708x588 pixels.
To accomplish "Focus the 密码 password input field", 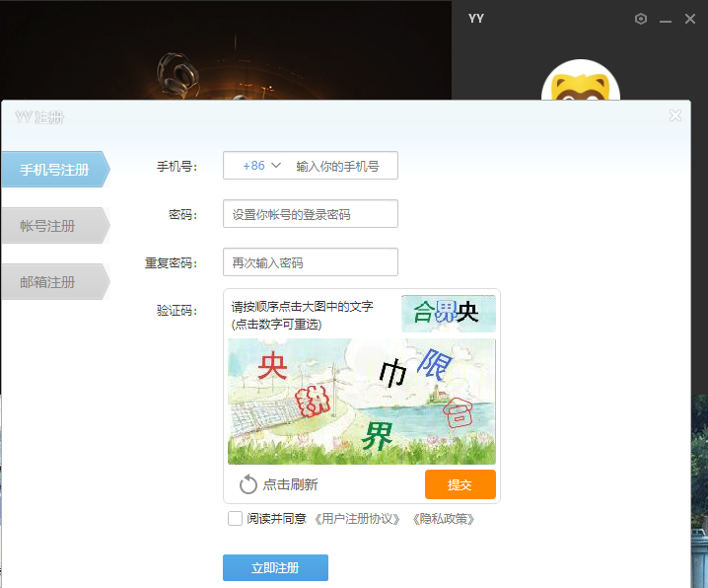I will pyautogui.click(x=310, y=214).
